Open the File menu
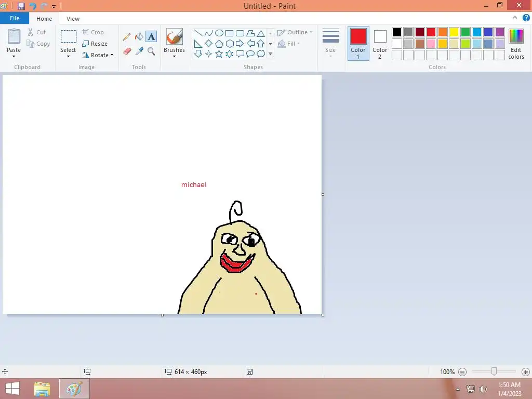The width and height of the screenshot is (532, 399). click(x=15, y=18)
